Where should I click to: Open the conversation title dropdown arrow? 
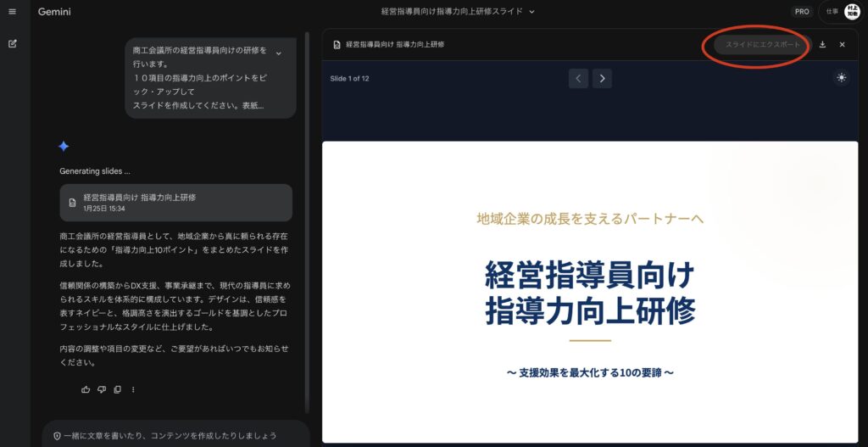coord(532,12)
